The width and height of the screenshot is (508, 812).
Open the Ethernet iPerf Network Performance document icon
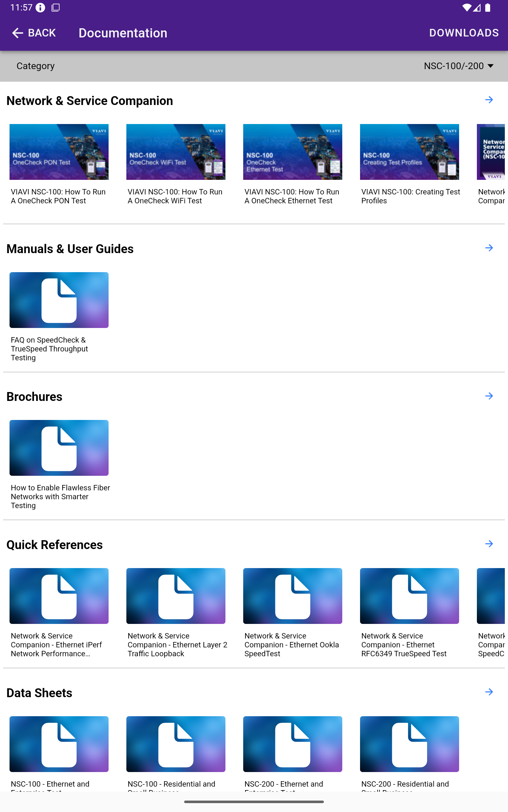coord(59,596)
